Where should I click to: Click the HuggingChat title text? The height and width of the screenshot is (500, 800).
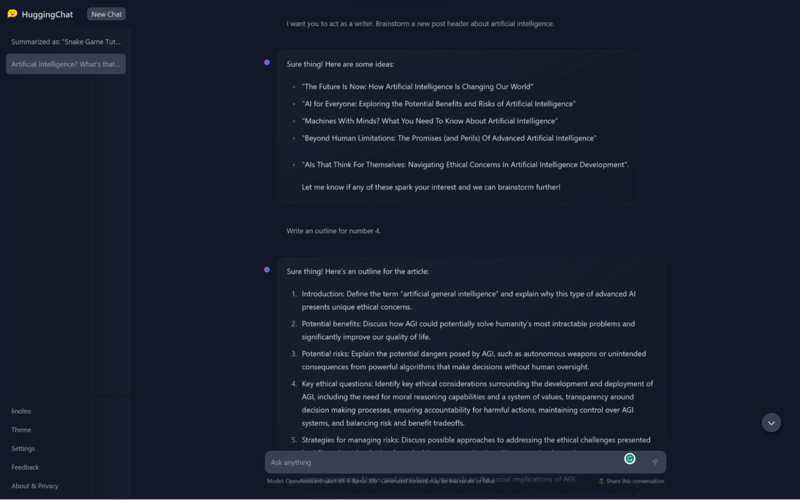point(46,14)
